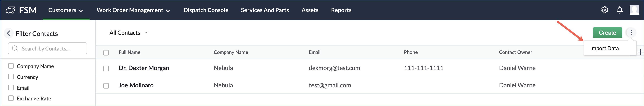Viewport: 644px width, 106px height.
Task: Click the plus icon to add column
Action: click(640, 52)
